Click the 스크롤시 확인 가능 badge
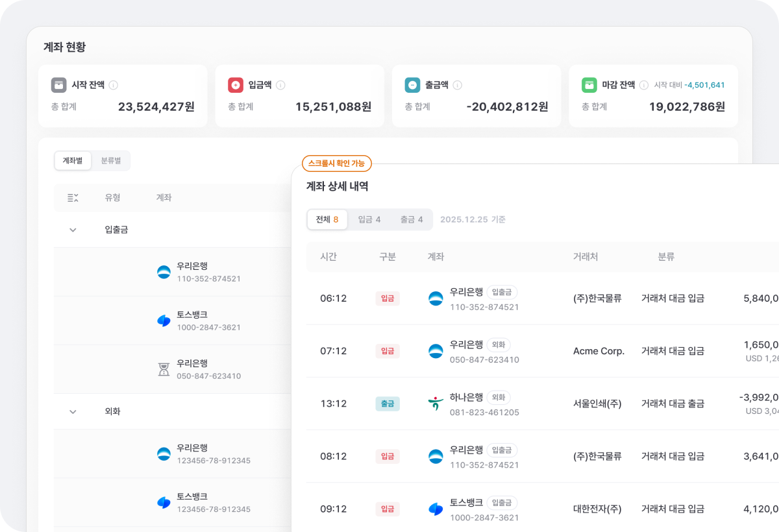 point(336,163)
